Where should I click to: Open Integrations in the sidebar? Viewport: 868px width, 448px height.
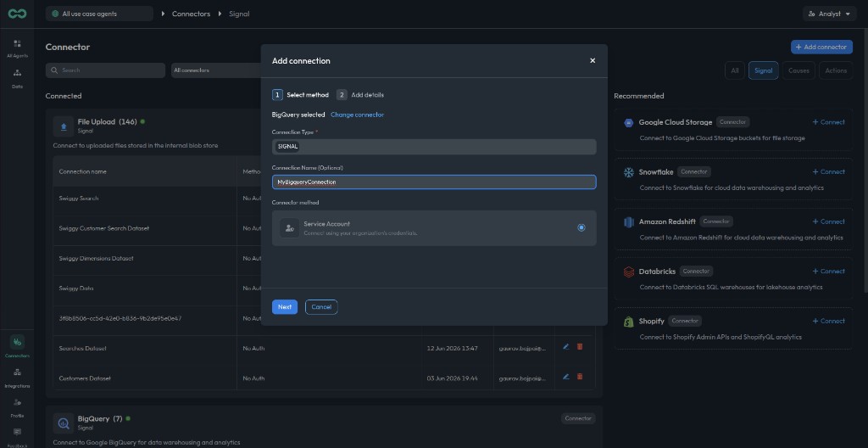tap(17, 378)
